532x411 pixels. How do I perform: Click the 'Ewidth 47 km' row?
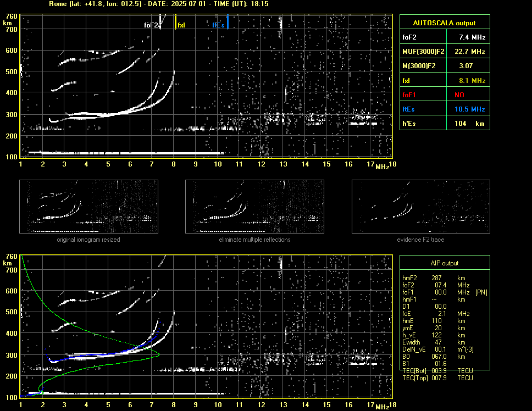434,342
